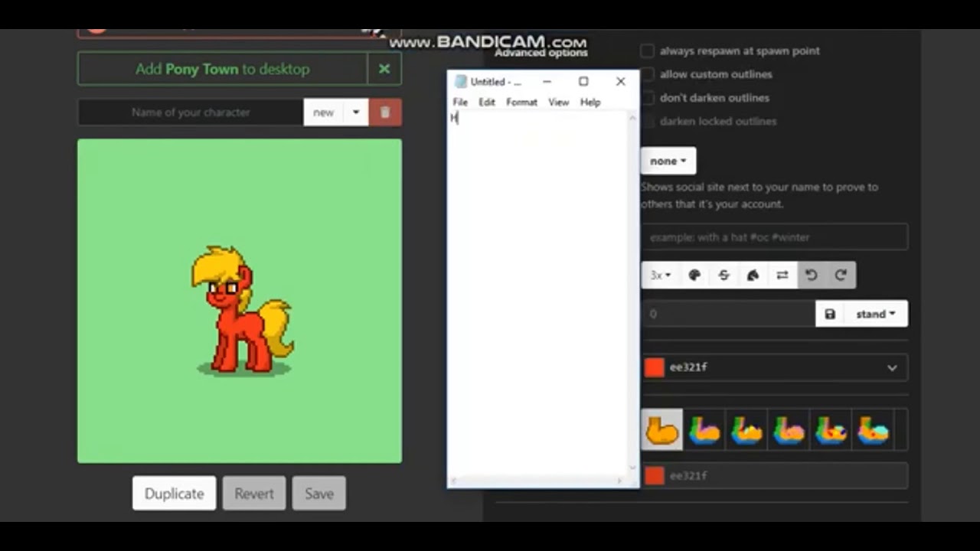Select the fourth hoof pattern thumbnail
This screenshot has height=551, width=980.
click(789, 430)
